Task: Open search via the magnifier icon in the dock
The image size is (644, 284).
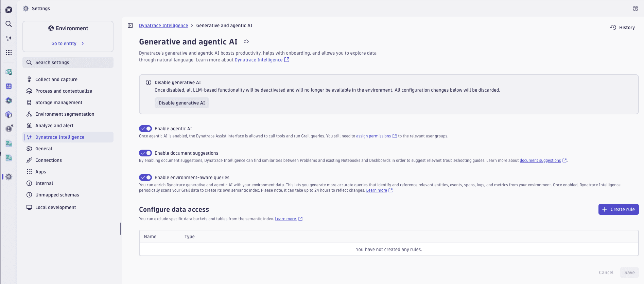Action: click(x=9, y=24)
